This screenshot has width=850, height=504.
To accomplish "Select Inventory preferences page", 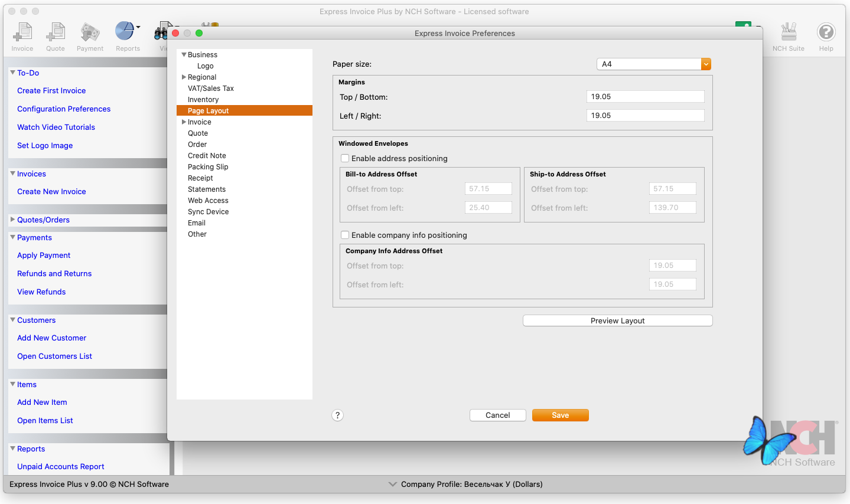I will [203, 100].
